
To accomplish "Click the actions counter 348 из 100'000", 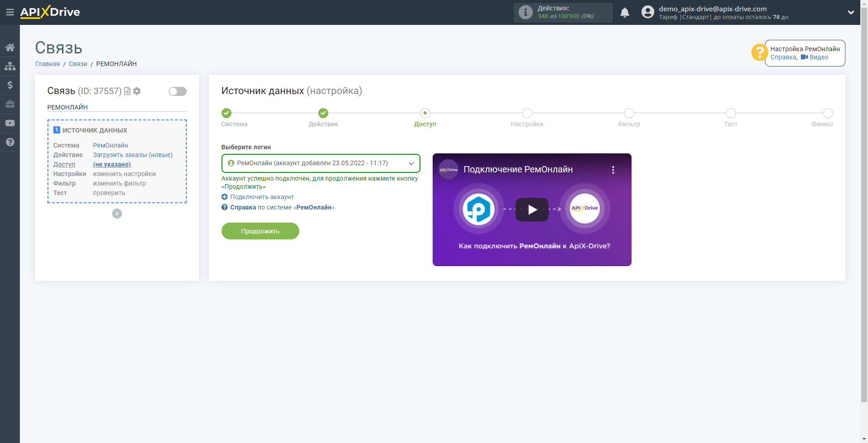I will [566, 16].
